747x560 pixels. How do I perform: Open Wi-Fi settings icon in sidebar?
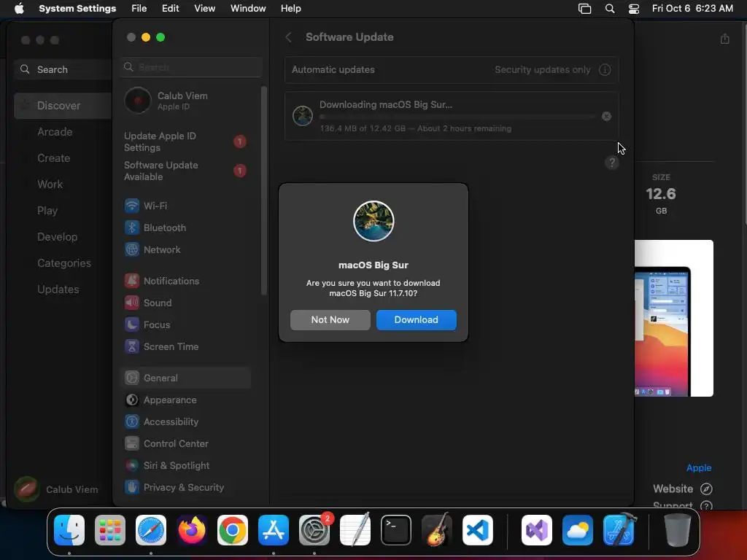132,206
